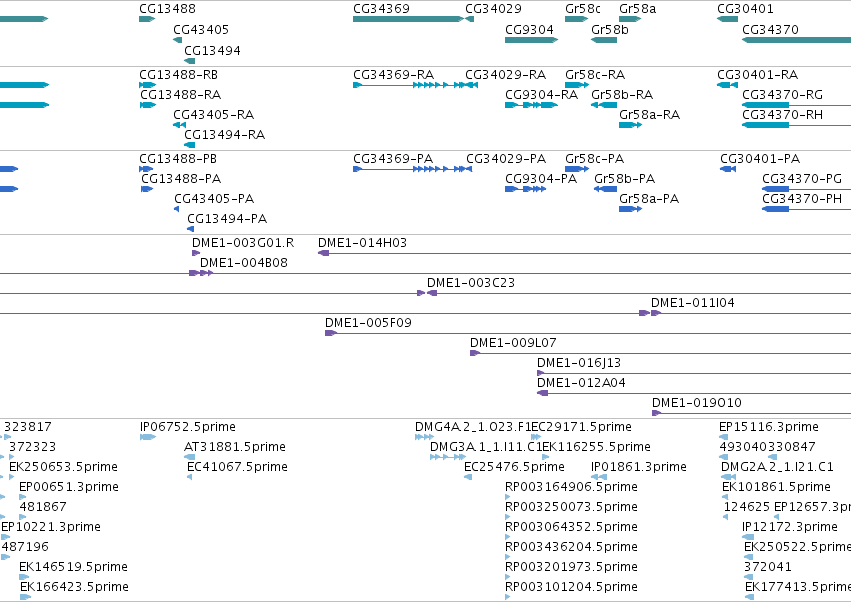The width and height of the screenshot is (851, 602).
Task: Click EST AT31881.5prime
Action: coord(235,447)
